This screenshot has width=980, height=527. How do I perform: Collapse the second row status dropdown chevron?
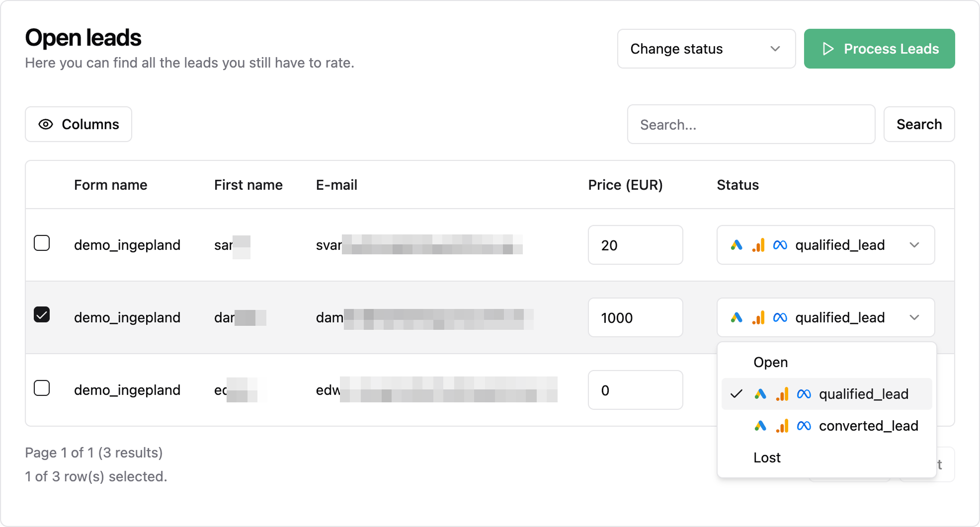[914, 318]
